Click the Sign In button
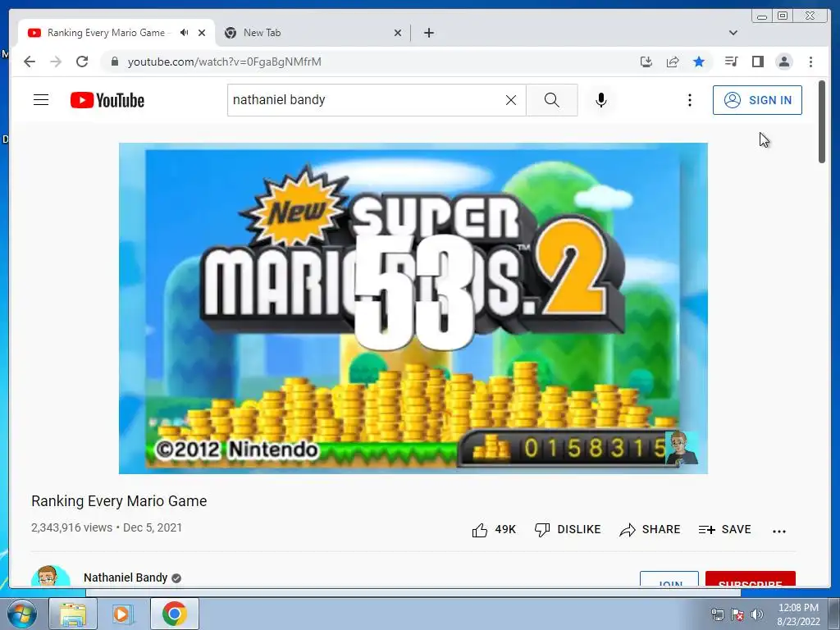 click(x=757, y=100)
